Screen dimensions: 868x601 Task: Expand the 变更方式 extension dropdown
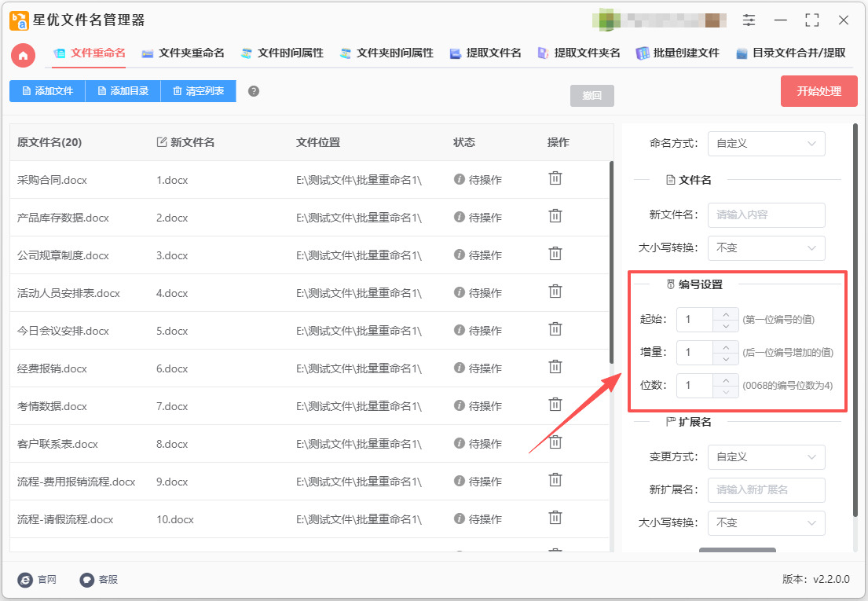point(766,457)
